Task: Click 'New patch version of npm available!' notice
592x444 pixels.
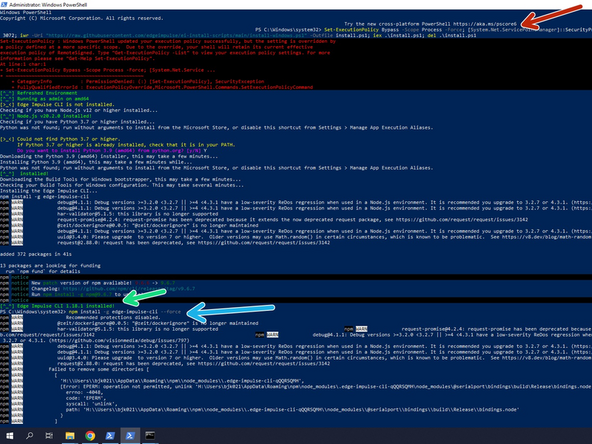Action: 103,283
